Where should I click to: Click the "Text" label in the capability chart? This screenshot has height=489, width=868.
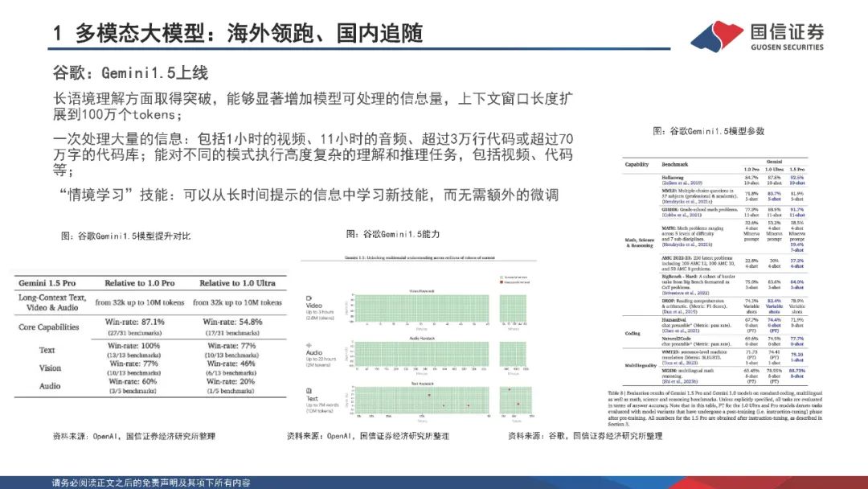click(x=312, y=398)
